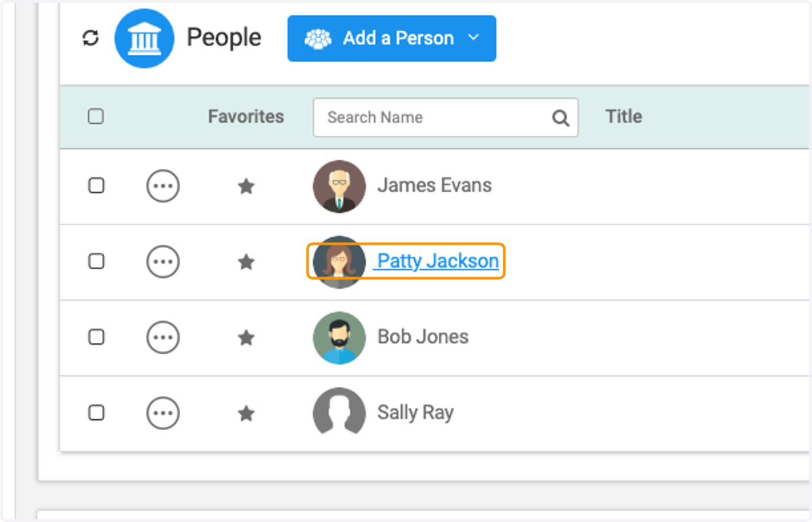The image size is (812, 522).
Task: Click the refresh icon beside People
Action: pyautogui.click(x=91, y=39)
